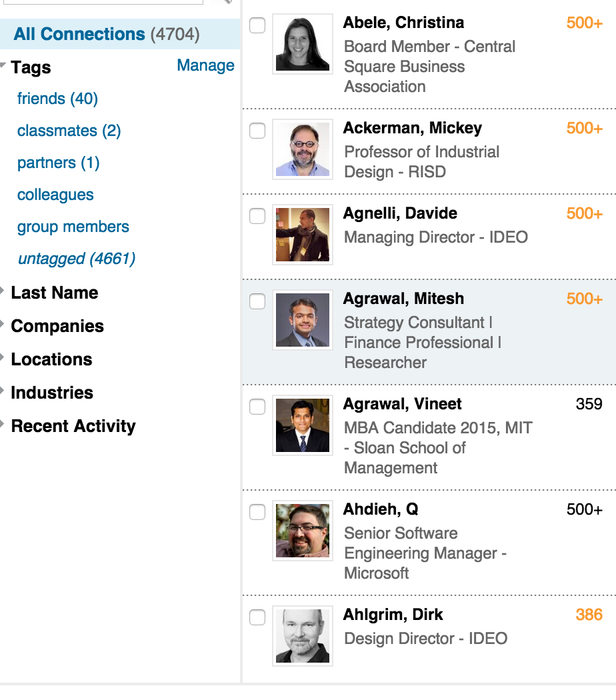Click the Manage tags link
This screenshot has width=616, height=700.
[x=205, y=65]
